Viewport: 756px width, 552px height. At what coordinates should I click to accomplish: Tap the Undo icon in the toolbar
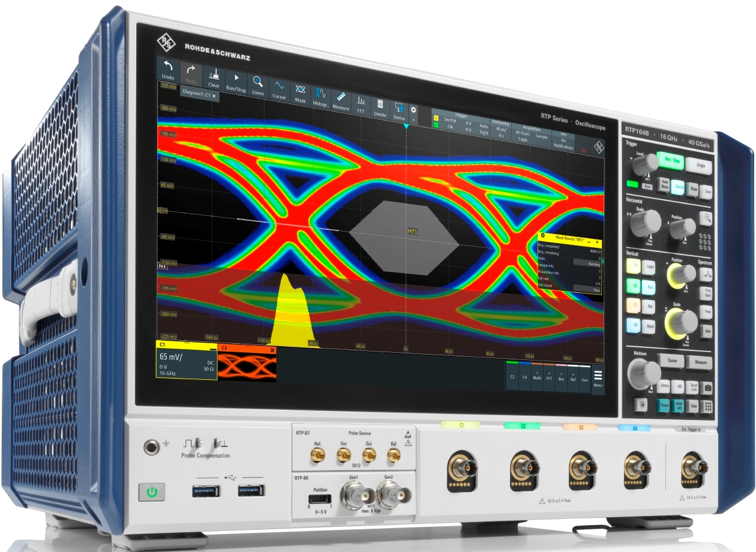tap(168, 69)
